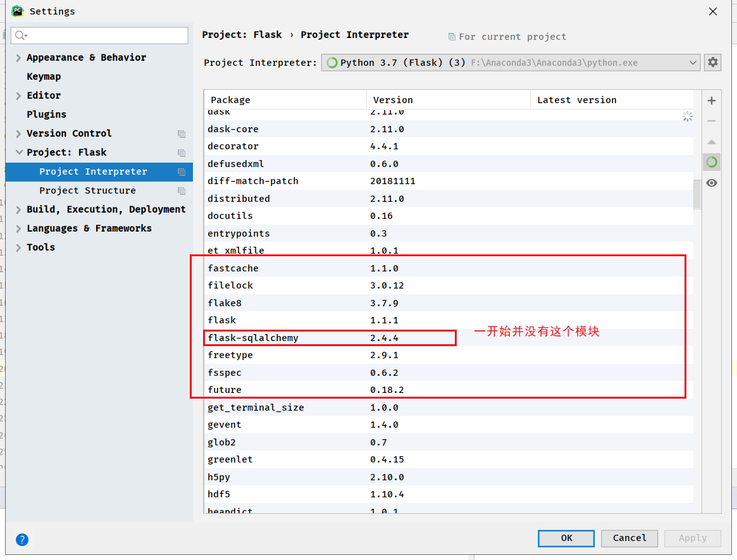The height and width of the screenshot is (560, 737).
Task: Select the flask package row
Action: tap(449, 320)
